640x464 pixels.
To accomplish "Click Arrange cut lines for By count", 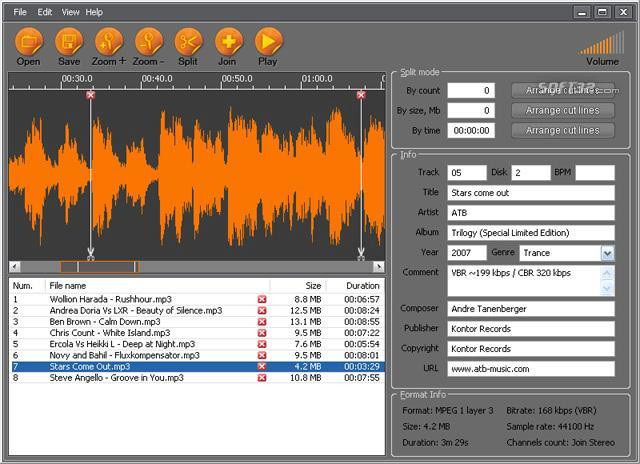I will [x=562, y=90].
